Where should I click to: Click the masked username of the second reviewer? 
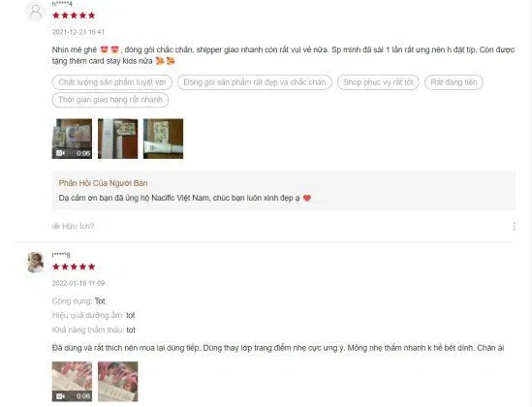(x=61, y=255)
